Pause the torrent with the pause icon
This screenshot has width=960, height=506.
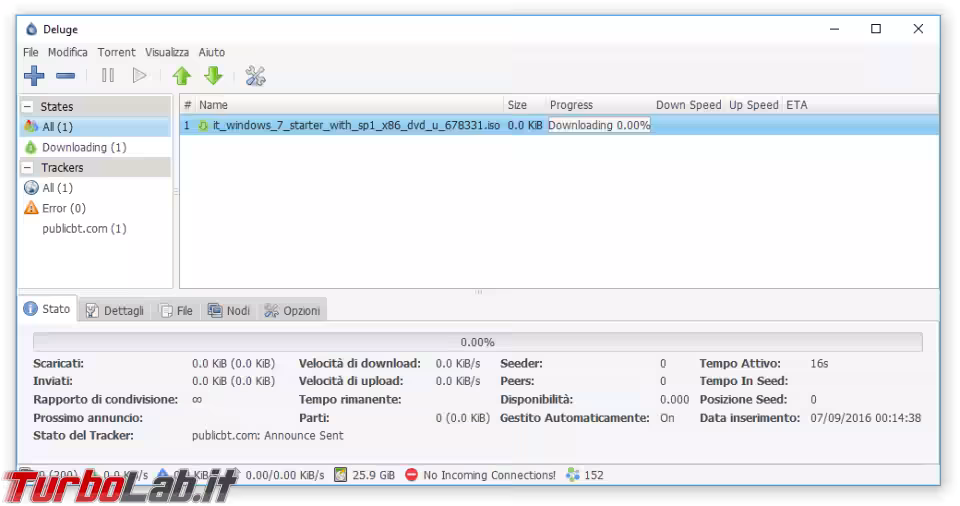point(108,76)
